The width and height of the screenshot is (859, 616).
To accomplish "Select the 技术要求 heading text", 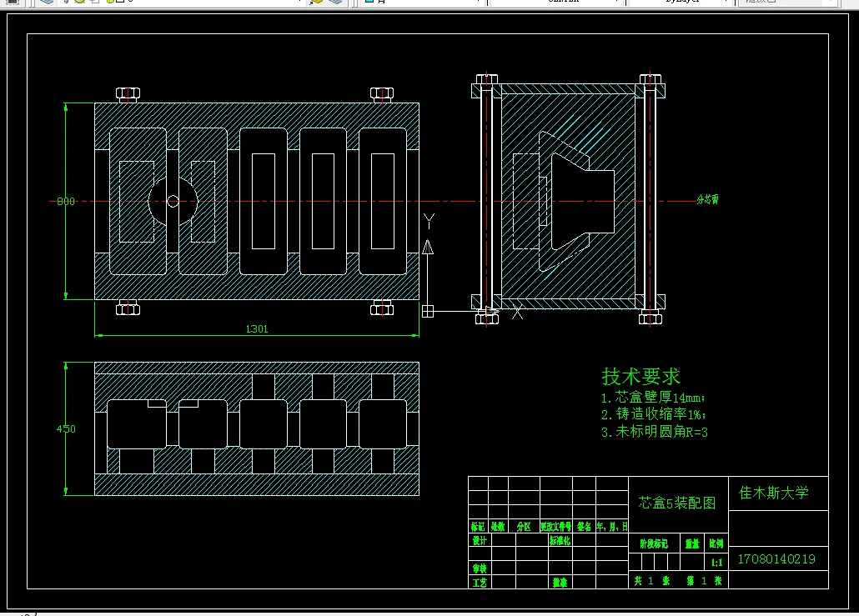I will [x=641, y=377].
